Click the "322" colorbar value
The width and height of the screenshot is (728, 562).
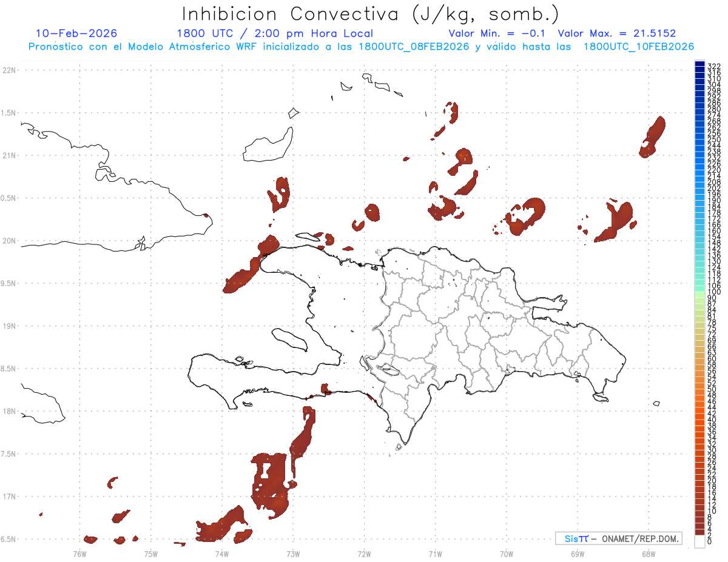(x=714, y=66)
